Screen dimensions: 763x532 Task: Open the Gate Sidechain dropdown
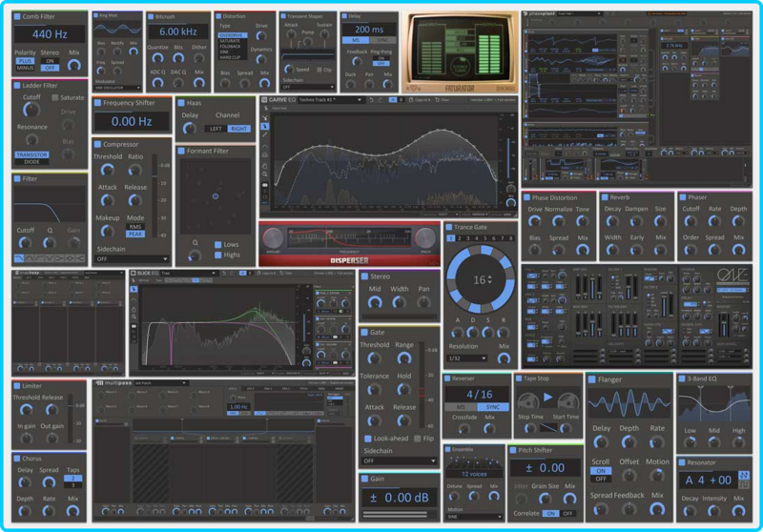pyautogui.click(x=399, y=461)
